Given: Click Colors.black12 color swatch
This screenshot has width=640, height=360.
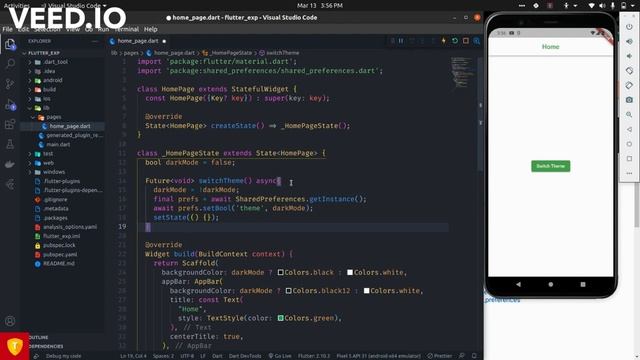Looking at the screenshot, I should [x=289, y=291].
